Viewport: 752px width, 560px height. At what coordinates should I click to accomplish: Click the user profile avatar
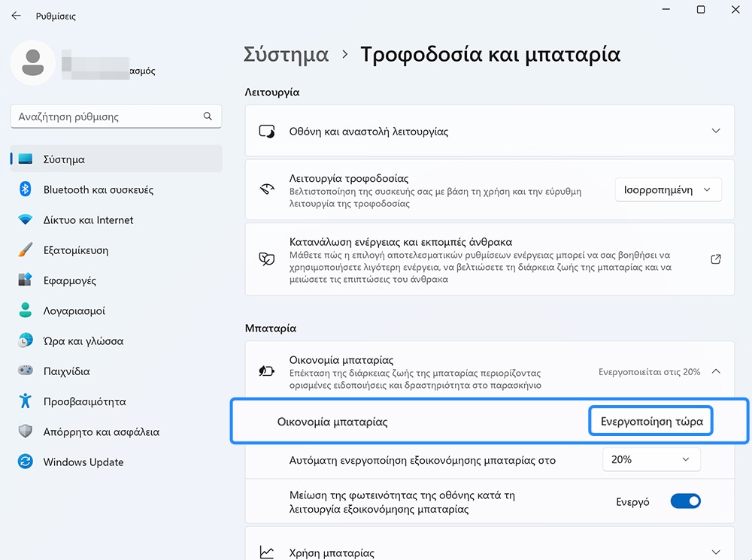pyautogui.click(x=32, y=63)
